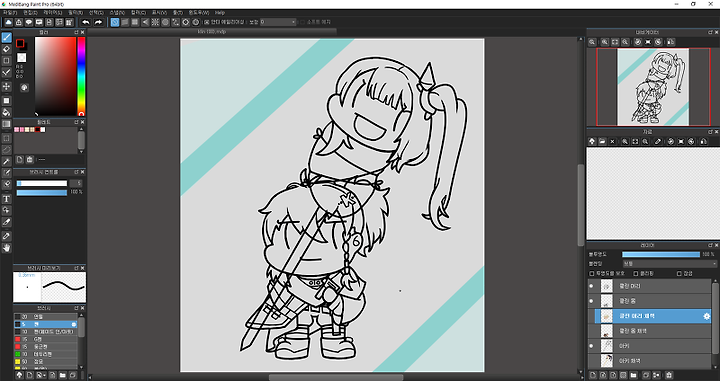The image size is (720, 381).
Task: Enable Clipping checkbox in the Layers panel
Action: coord(636,274)
